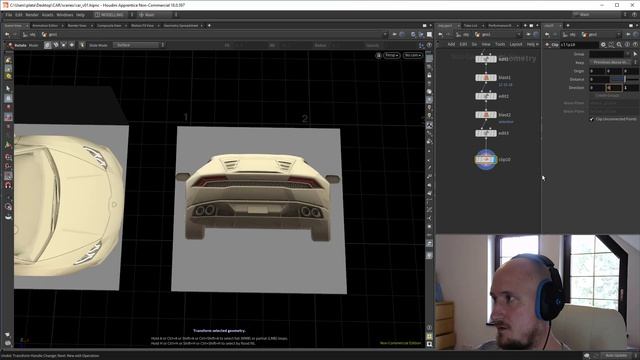
Task: Click the info icon in the Clip parameter header
Action: pos(627,44)
